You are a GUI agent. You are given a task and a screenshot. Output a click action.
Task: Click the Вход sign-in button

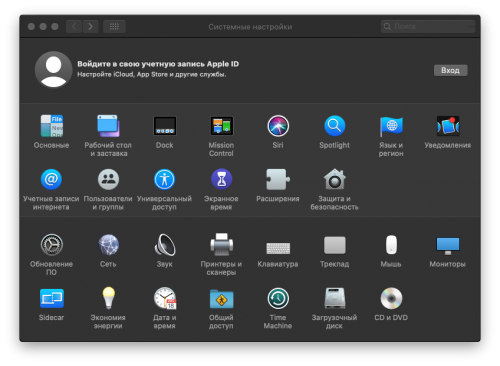coord(450,70)
